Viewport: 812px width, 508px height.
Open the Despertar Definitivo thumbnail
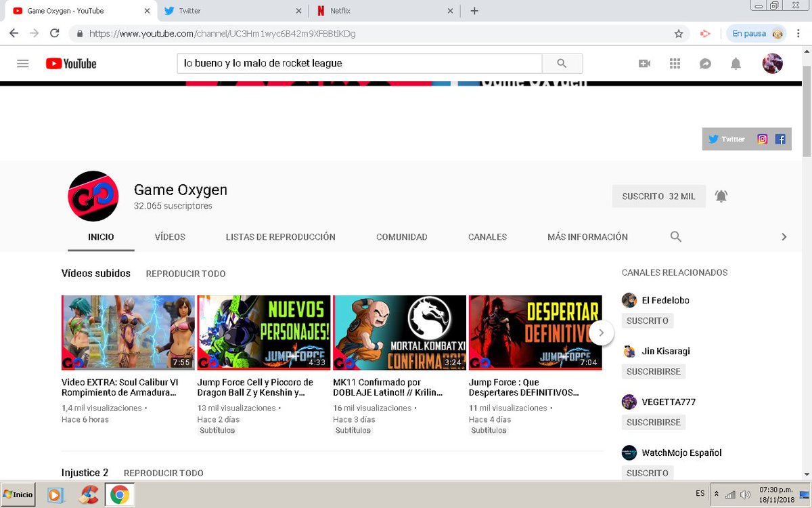pos(535,333)
